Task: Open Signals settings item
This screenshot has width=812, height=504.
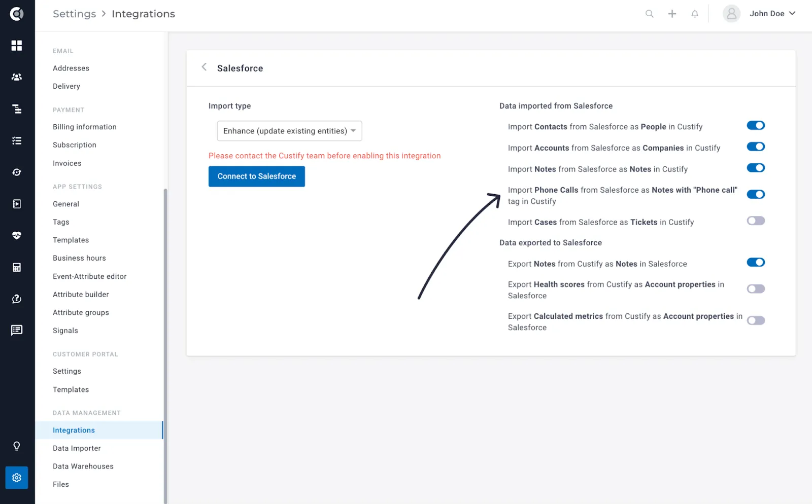Action: 65,331
